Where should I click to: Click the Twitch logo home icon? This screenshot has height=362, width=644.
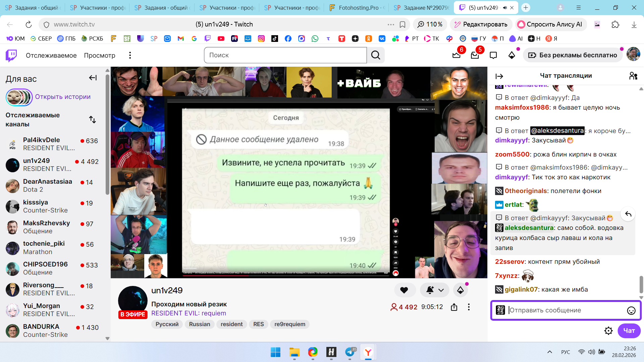11,55
